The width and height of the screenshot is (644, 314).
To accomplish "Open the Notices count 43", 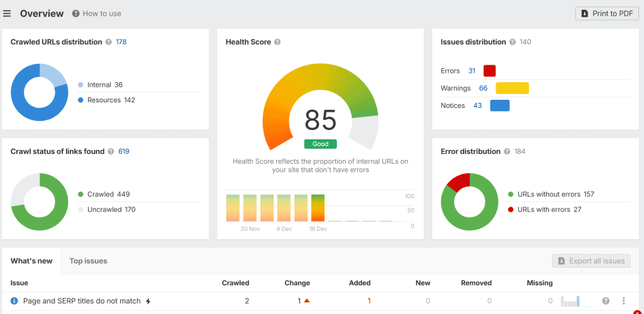I will [478, 106].
